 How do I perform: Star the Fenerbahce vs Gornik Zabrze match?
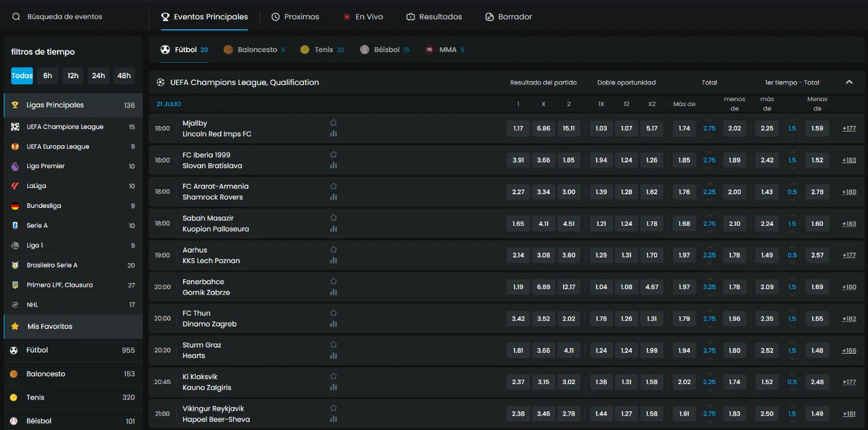click(334, 281)
